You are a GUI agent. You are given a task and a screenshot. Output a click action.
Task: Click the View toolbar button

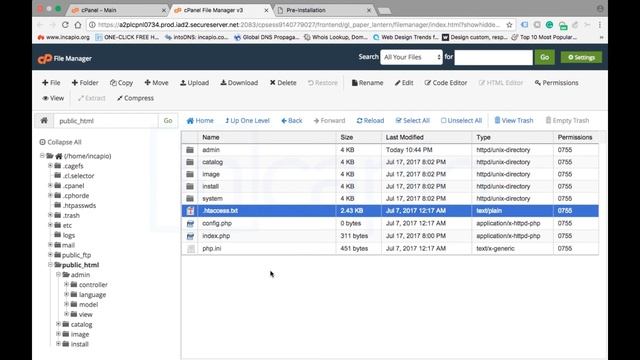[53, 98]
